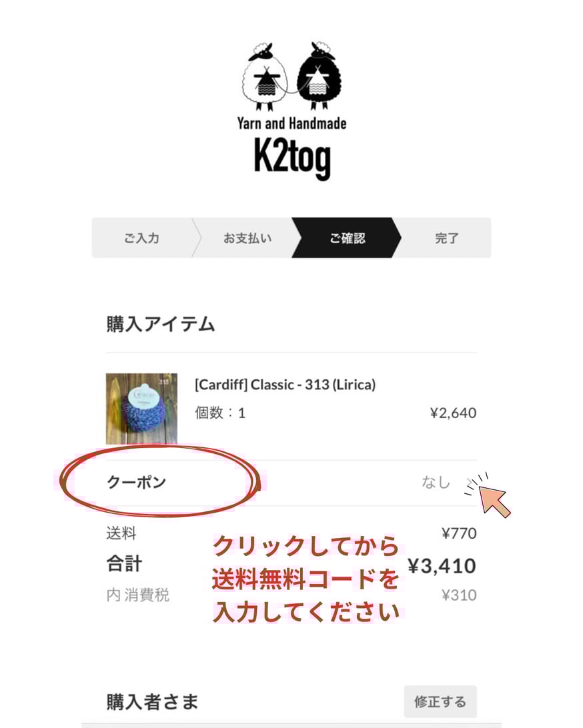Select the ご確認 step
Viewport: 583px width, 728px height.
pyautogui.click(x=347, y=238)
